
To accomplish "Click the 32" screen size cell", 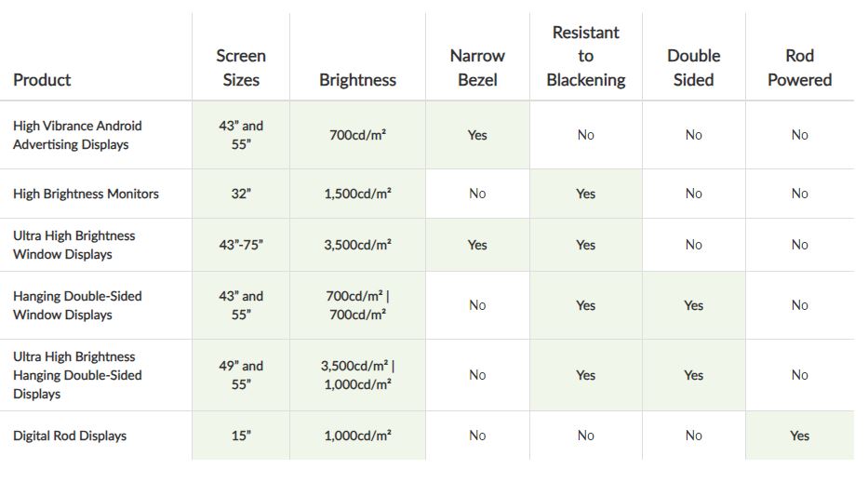I will [241, 194].
